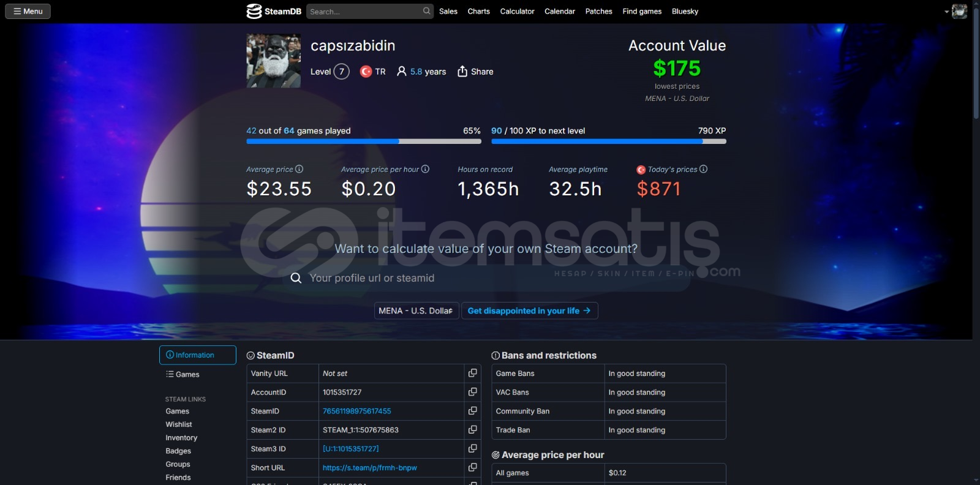This screenshot has height=485, width=980.
Task: Copy the Steam2 ID value
Action: tap(472, 430)
